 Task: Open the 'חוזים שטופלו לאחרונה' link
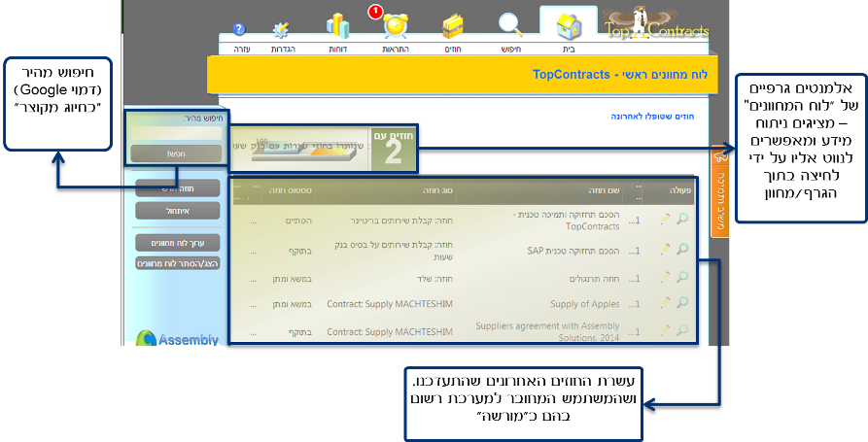[x=652, y=117]
